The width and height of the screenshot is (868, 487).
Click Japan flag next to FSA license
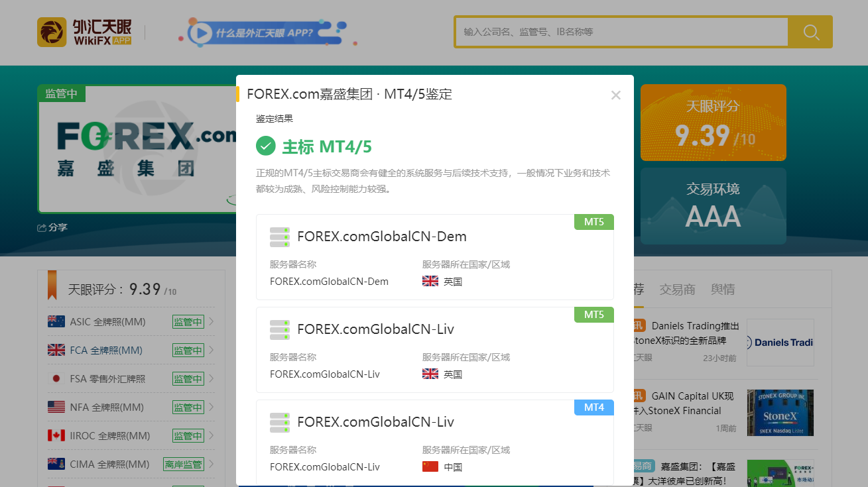click(56, 378)
